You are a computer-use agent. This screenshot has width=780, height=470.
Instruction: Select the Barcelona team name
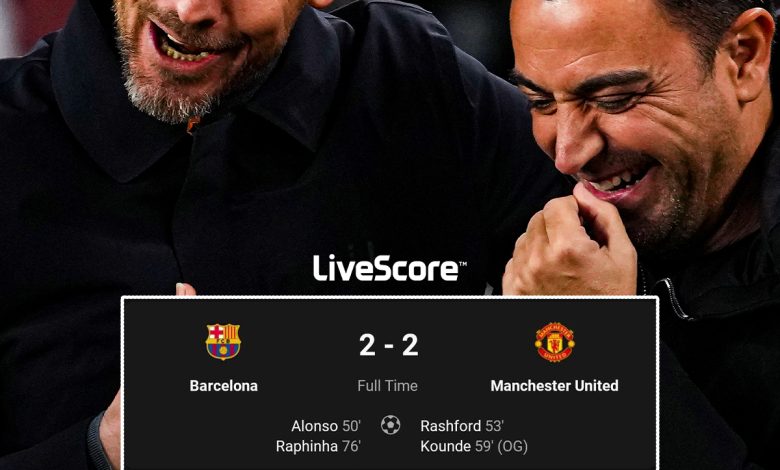(x=224, y=386)
